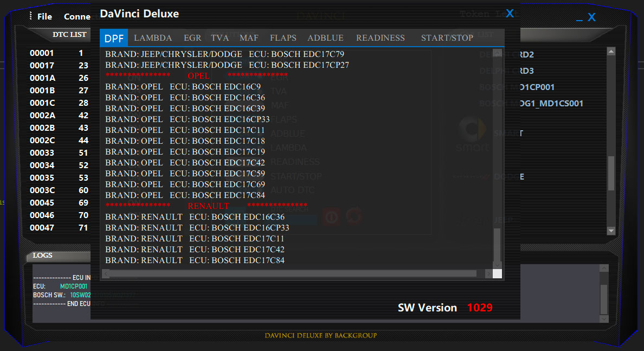The image size is (644, 351).
Task: Go to the MAF tab
Action: 249,38
